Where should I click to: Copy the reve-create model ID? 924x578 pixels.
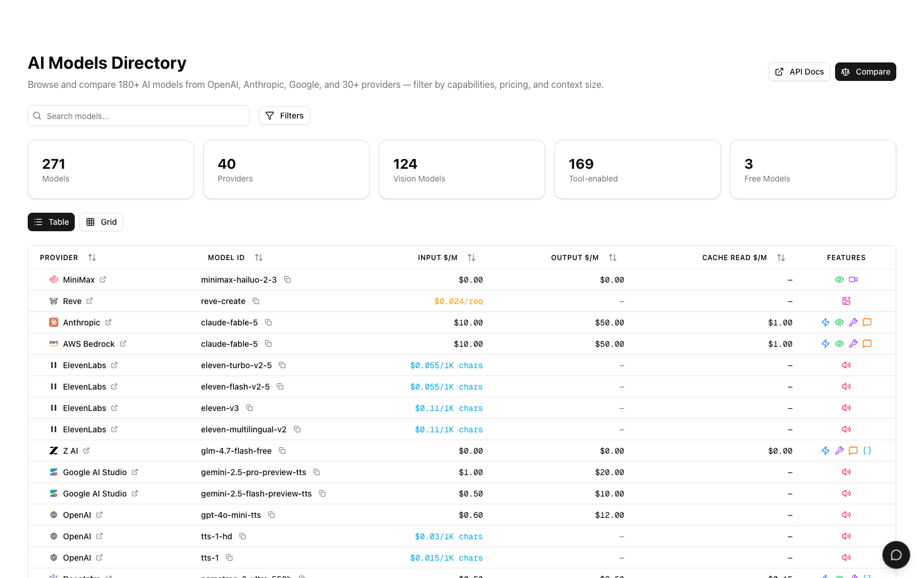coord(256,301)
